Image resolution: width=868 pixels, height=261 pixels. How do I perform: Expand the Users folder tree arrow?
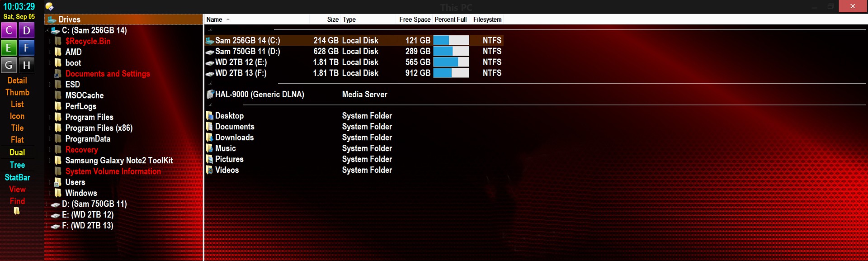[x=50, y=182]
